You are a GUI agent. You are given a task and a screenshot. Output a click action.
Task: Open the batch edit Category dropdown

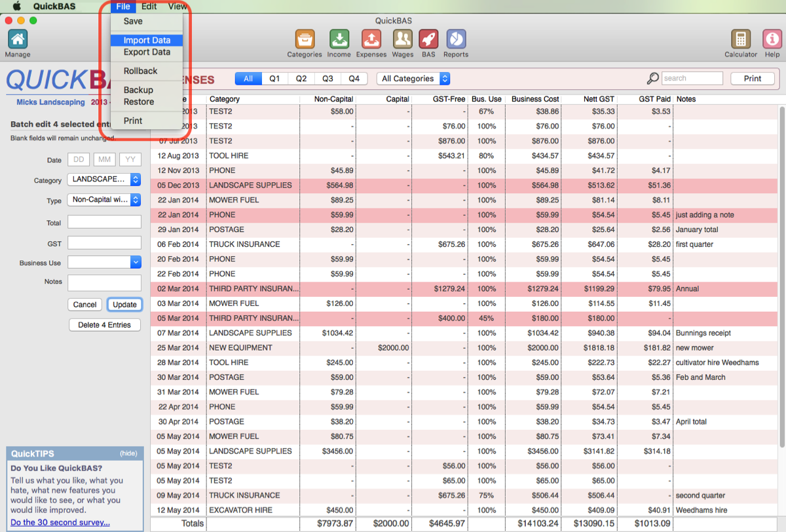104,180
